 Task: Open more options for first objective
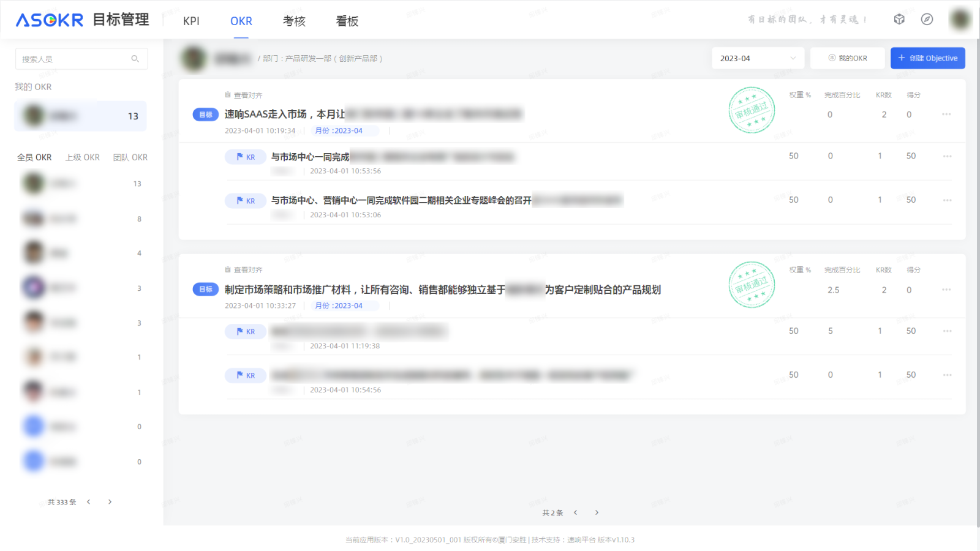pos(946,114)
